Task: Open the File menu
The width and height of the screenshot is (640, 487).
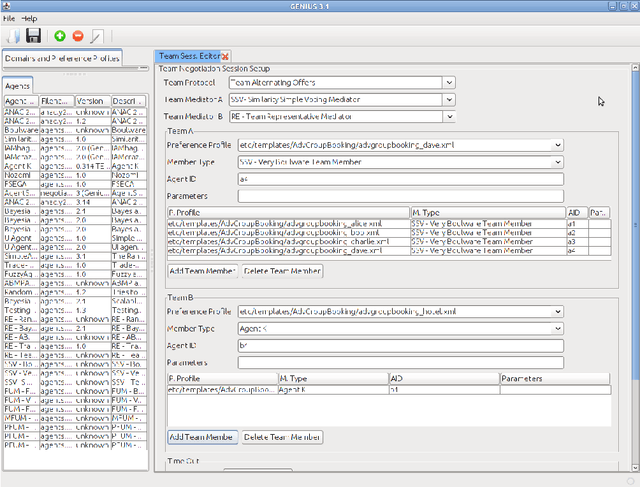Action: pos(9,19)
